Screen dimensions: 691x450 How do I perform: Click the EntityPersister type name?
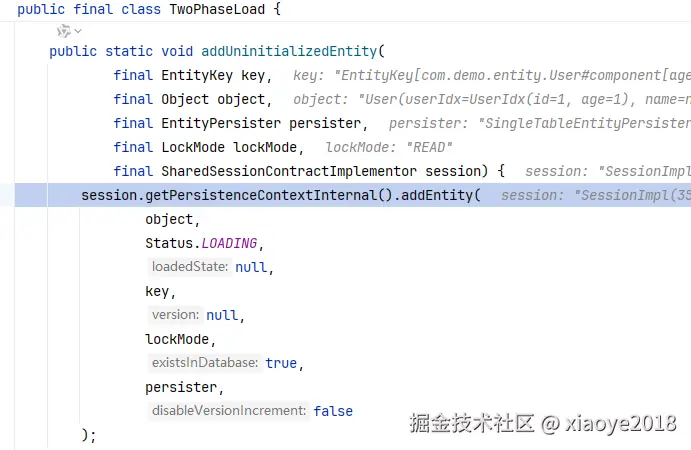221,123
